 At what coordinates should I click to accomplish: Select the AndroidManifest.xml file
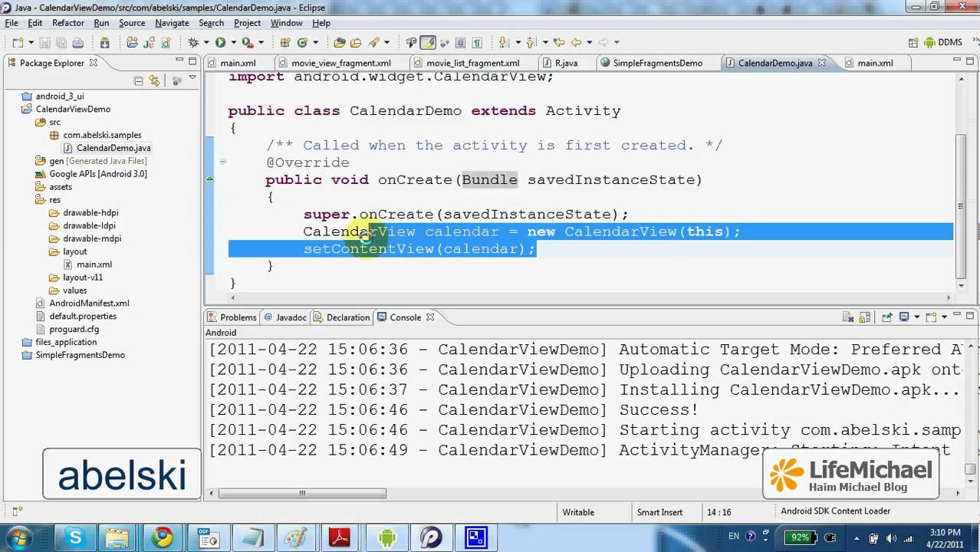[89, 304]
